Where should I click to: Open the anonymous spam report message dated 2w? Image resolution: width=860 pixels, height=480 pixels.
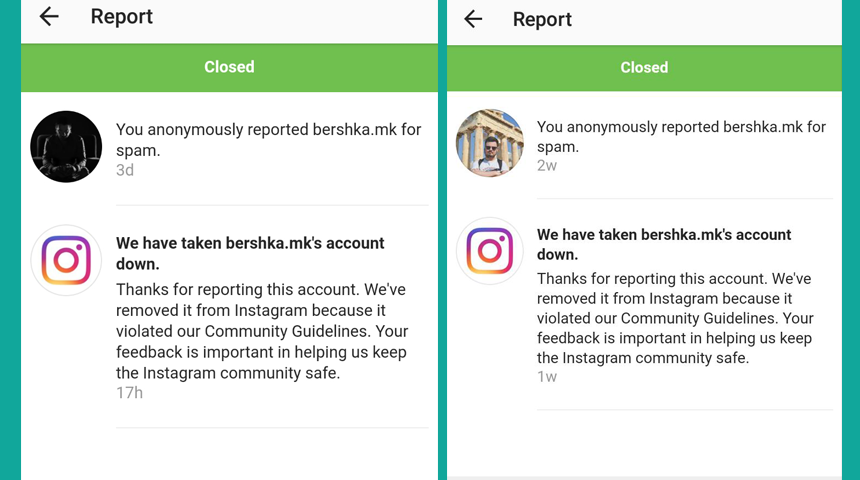tap(681, 137)
